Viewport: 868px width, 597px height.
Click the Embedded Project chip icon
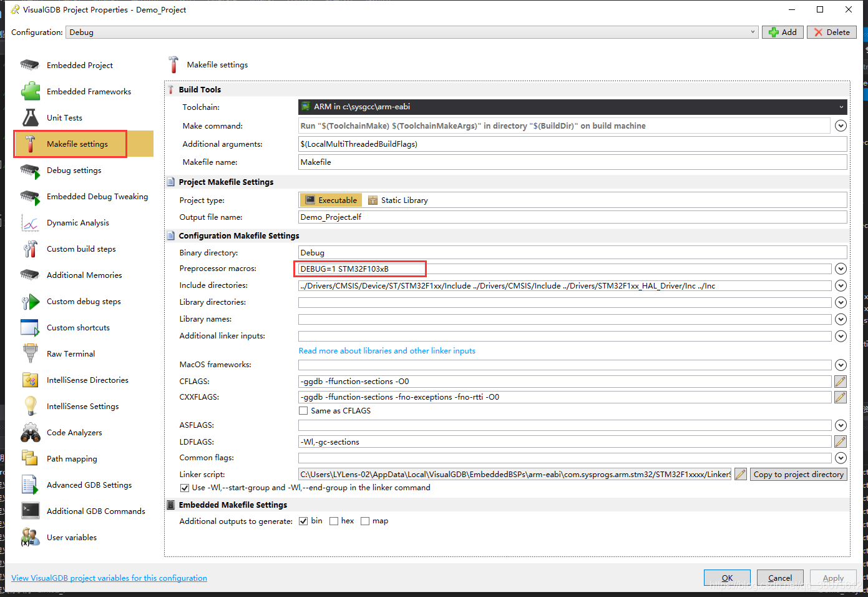30,65
